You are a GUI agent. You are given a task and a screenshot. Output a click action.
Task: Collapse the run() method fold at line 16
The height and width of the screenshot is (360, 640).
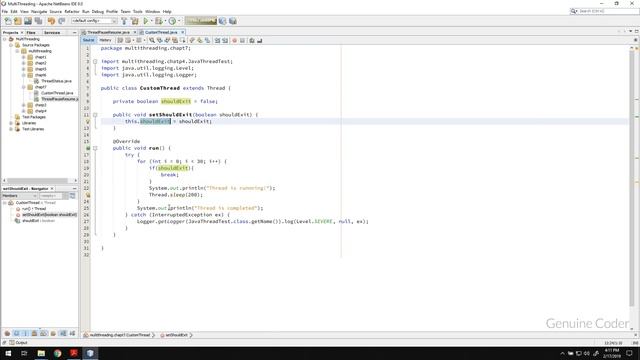[x=95, y=148]
